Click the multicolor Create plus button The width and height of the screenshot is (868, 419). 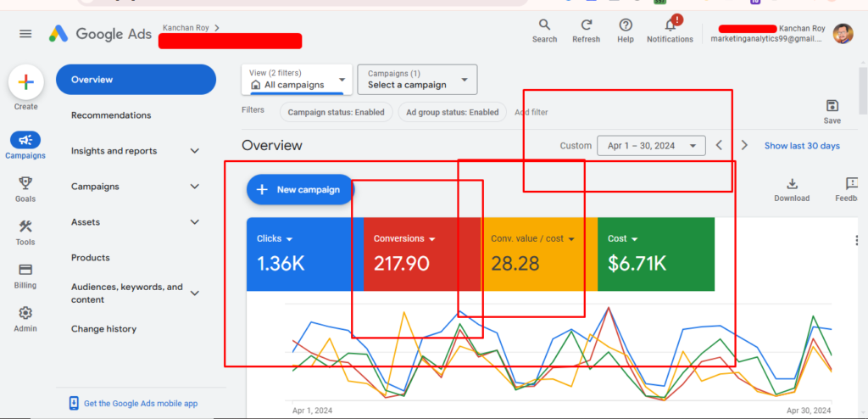[26, 82]
